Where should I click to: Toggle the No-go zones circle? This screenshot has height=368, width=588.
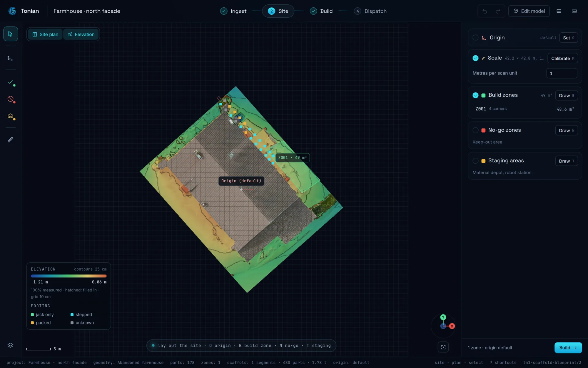[475, 130]
